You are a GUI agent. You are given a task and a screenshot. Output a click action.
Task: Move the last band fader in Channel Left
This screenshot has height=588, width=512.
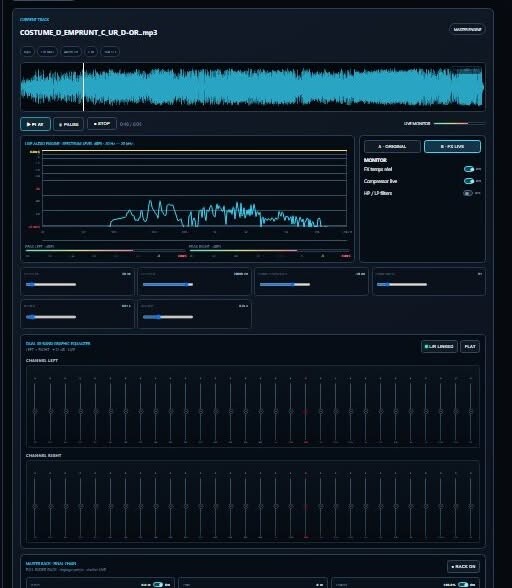click(471, 411)
